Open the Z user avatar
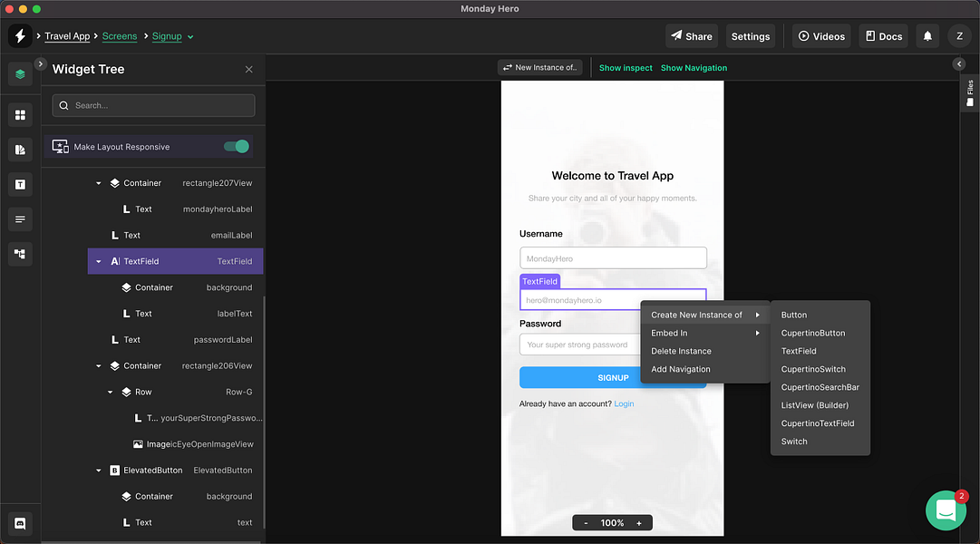Screen dimensions: 980x544 point(959,36)
